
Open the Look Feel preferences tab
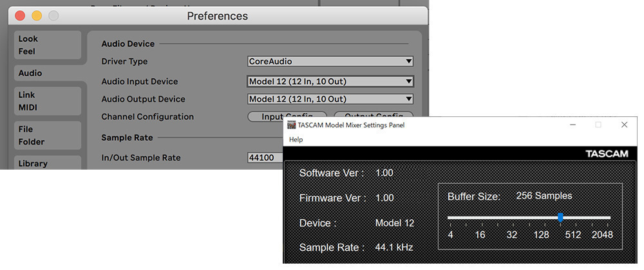click(47, 45)
